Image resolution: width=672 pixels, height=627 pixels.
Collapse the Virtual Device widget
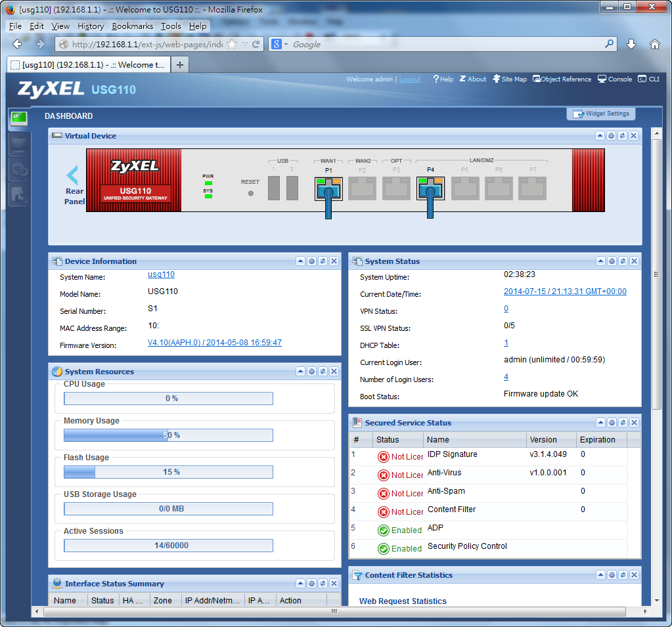(x=600, y=136)
